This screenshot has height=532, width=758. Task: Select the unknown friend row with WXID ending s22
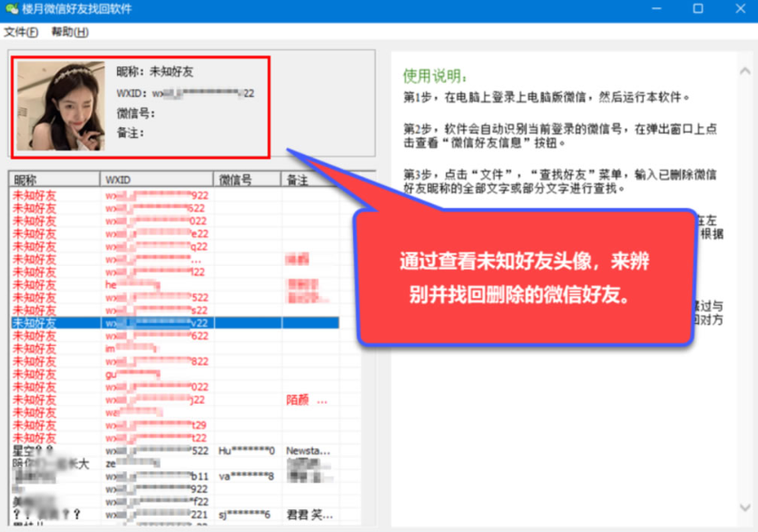pyautogui.click(x=174, y=310)
